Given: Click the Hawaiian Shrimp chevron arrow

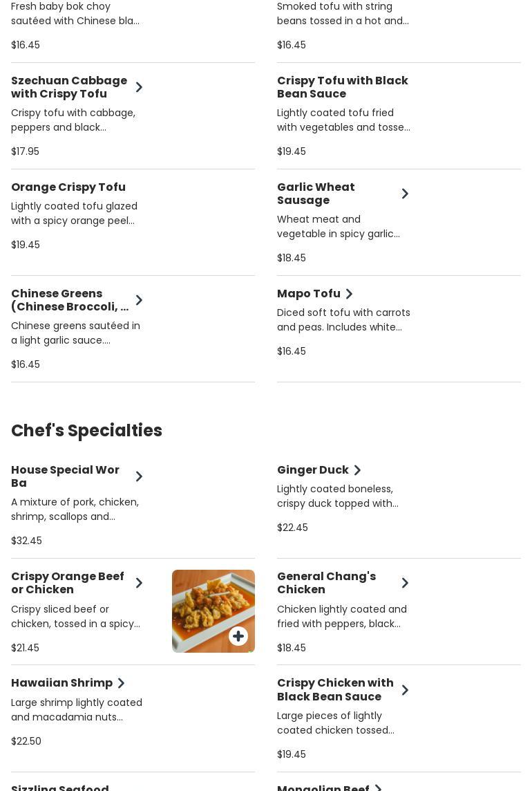Looking at the screenshot, I should click(121, 683).
